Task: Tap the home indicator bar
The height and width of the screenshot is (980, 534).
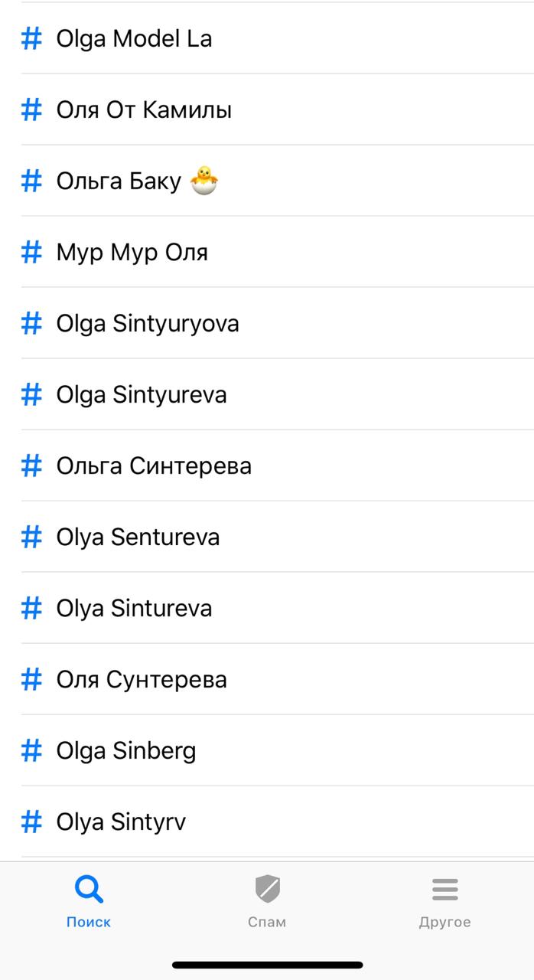Action: [267, 965]
